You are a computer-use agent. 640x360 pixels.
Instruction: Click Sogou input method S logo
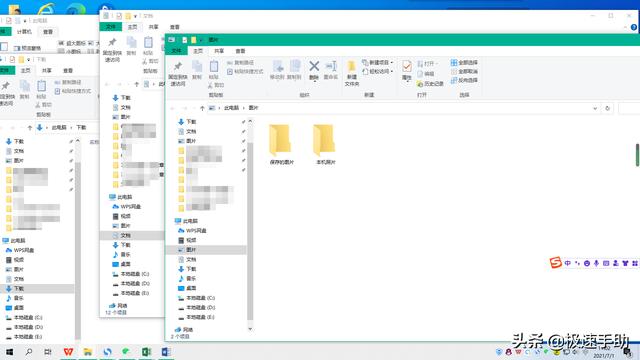(556, 262)
